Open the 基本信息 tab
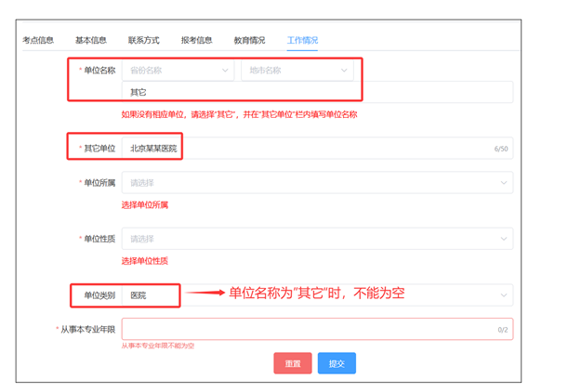Screen dimensions: 581x392 pyautogui.click(x=91, y=40)
